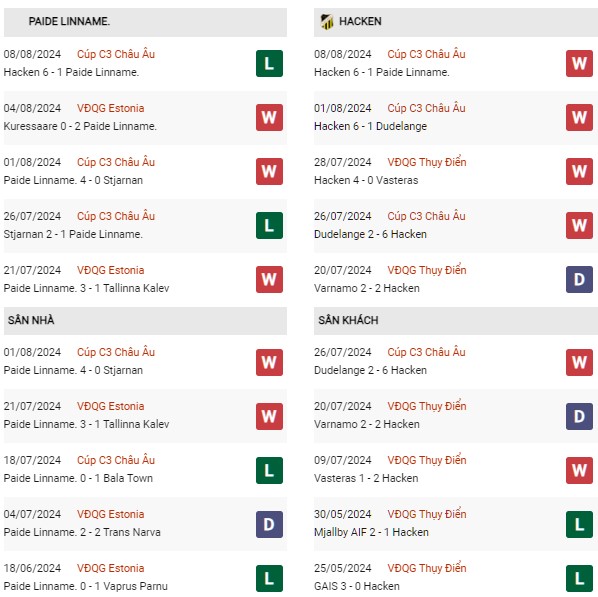Click the D badge beside Varnamo 2-2 Hacken, top list
Image resolution: width=598 pixels, height=597 pixels.
tap(579, 280)
